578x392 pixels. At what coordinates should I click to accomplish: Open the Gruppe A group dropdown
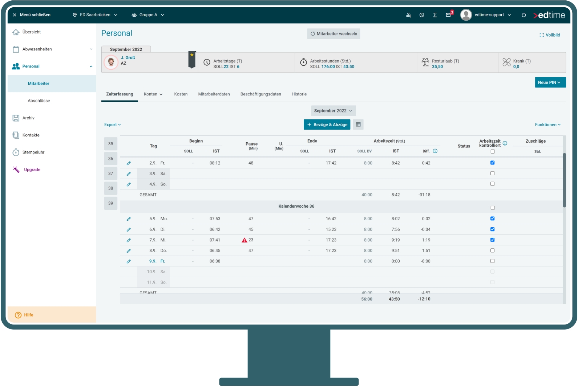[148, 15]
